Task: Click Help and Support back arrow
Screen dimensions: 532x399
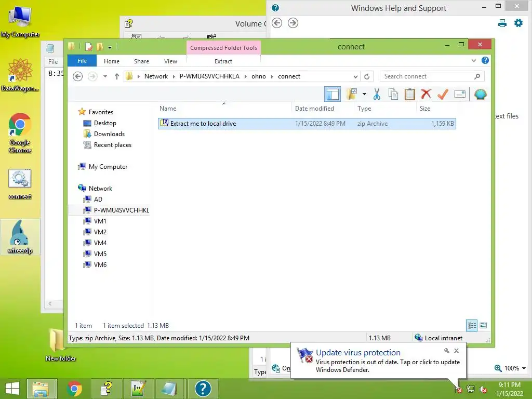Action: pos(277,23)
